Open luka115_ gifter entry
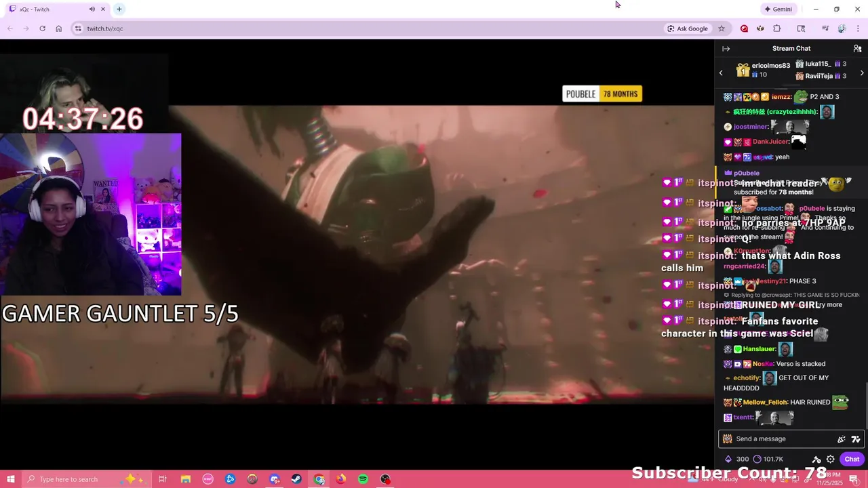This screenshot has width=868, height=488. 821,64
